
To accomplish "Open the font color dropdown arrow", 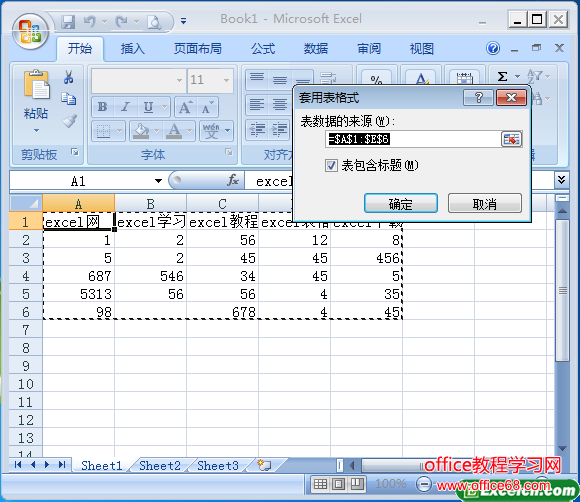I will pyautogui.click(x=190, y=131).
